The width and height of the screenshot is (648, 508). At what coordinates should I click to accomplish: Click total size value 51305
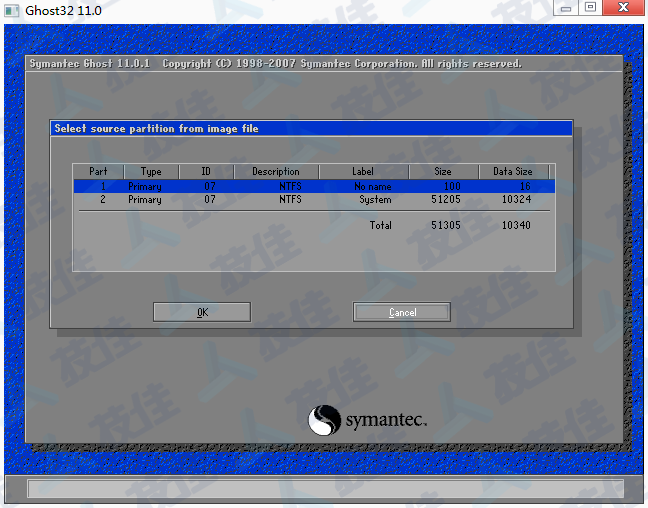point(446,225)
